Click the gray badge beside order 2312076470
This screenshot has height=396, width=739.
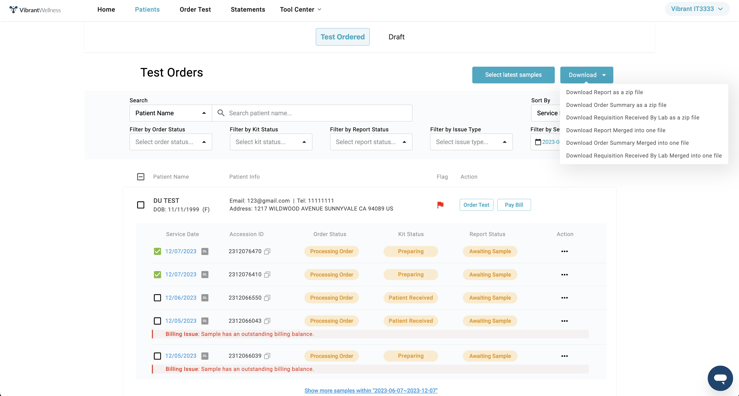[205, 252]
